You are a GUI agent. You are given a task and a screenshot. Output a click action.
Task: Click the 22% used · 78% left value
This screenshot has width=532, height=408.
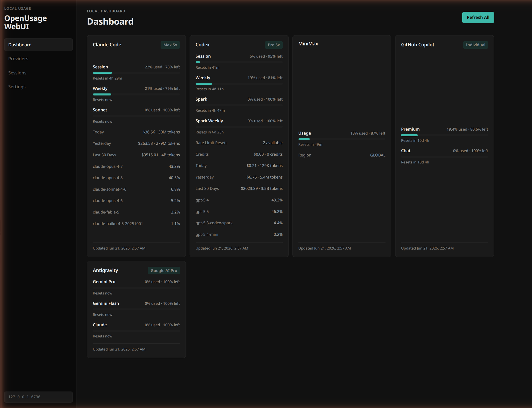162,67
